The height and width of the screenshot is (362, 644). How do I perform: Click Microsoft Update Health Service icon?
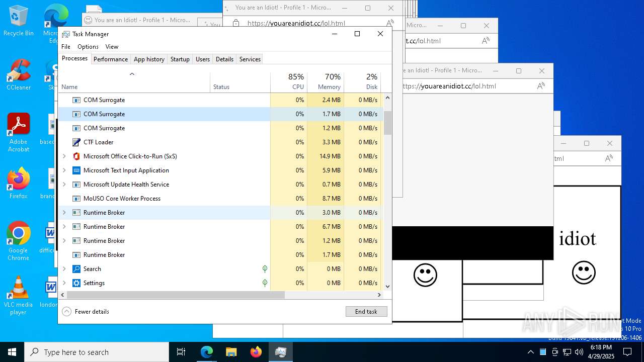tap(76, 185)
